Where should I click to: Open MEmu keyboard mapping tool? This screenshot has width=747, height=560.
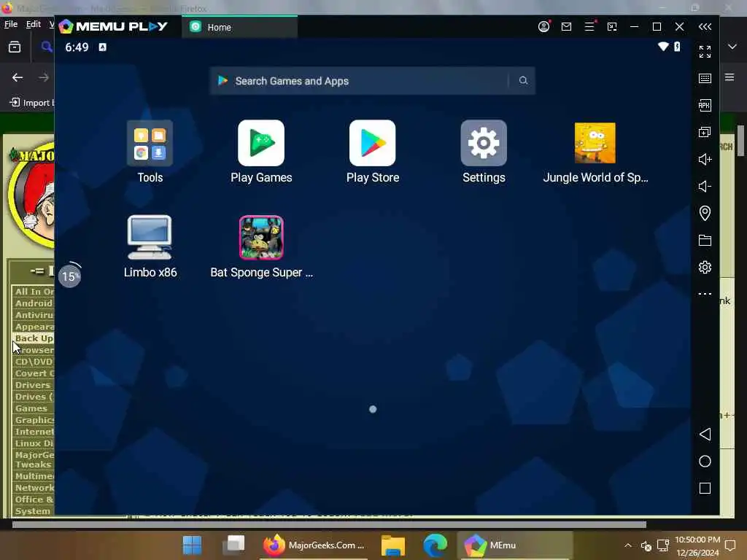705,78
